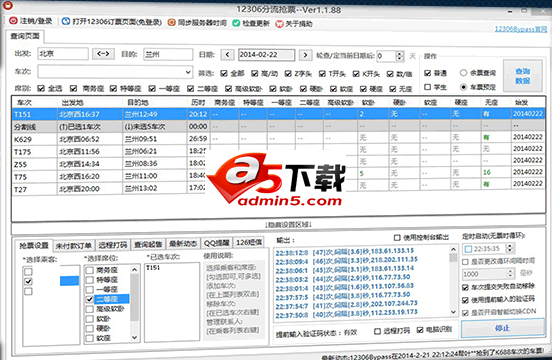This screenshot has width=552, height=360.
Task: Click 关于捐助 toolbar item
Action: (x=294, y=24)
